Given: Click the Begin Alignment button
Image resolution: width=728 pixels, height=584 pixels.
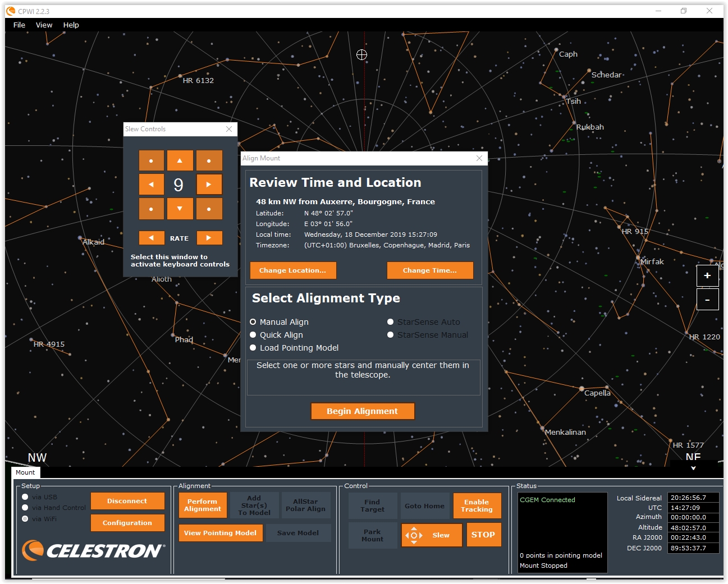Looking at the screenshot, I should point(363,411).
